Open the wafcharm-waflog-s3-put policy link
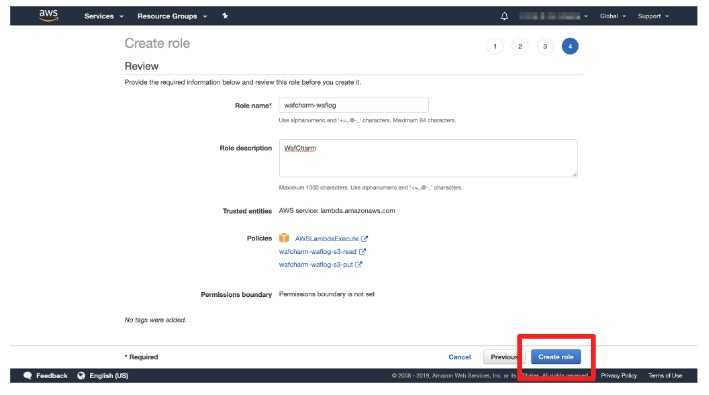Screen dimensions: 709x395 316,264
